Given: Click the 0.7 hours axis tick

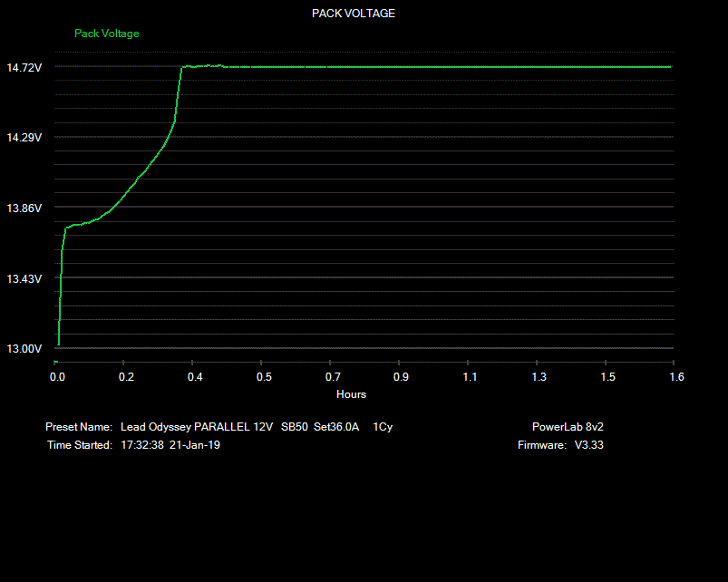Looking at the screenshot, I should tap(333, 377).
